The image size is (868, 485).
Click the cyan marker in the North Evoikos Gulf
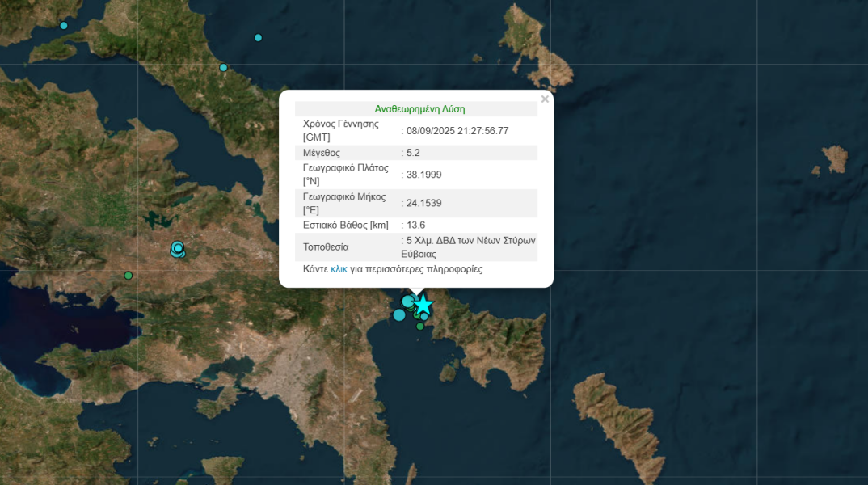pos(223,68)
